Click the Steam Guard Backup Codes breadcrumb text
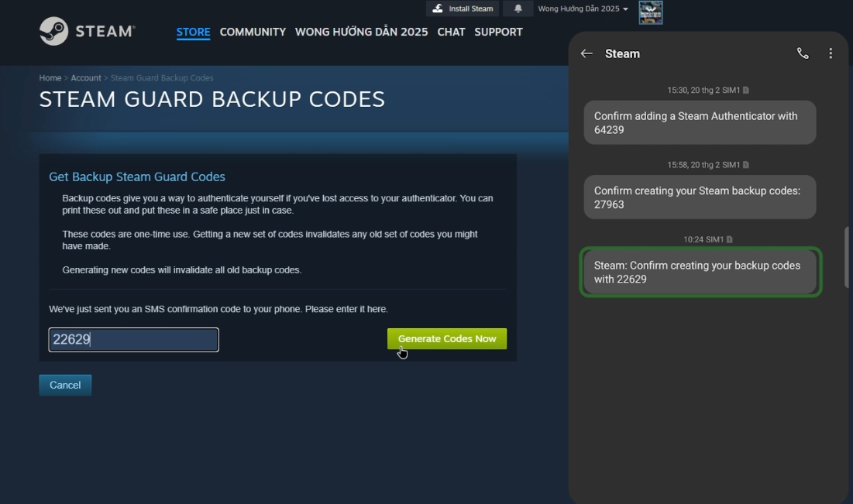This screenshot has height=504, width=853. point(162,77)
